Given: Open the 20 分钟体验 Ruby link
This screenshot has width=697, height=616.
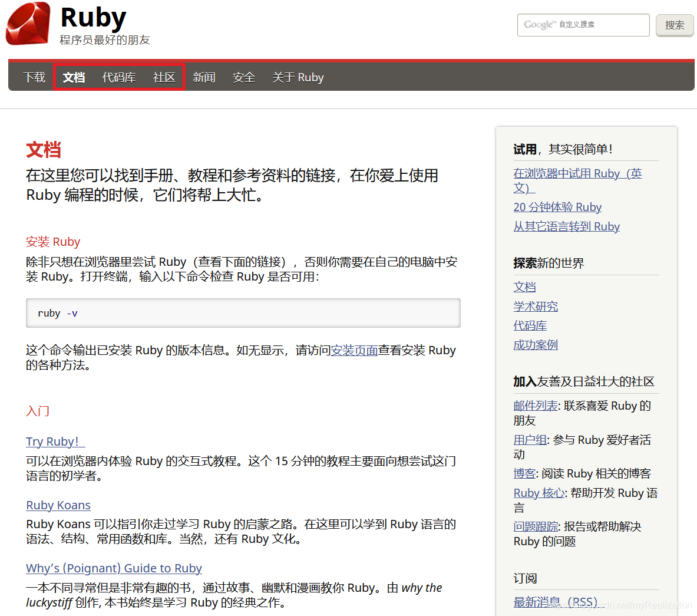Looking at the screenshot, I should coord(557,207).
